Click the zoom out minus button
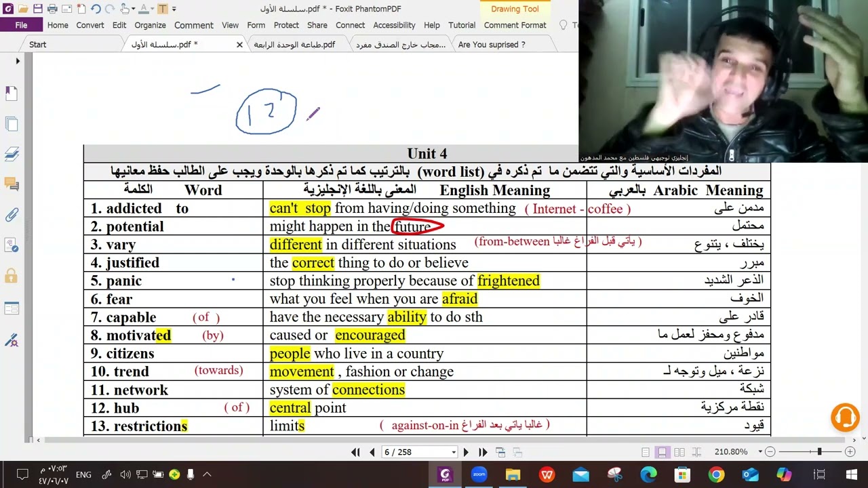 pos(770,452)
